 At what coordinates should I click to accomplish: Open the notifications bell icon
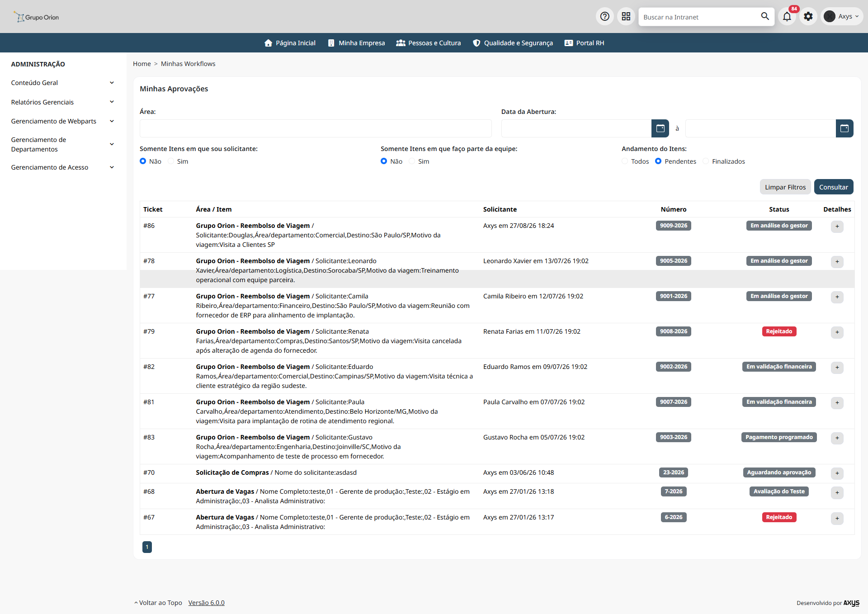(x=787, y=17)
